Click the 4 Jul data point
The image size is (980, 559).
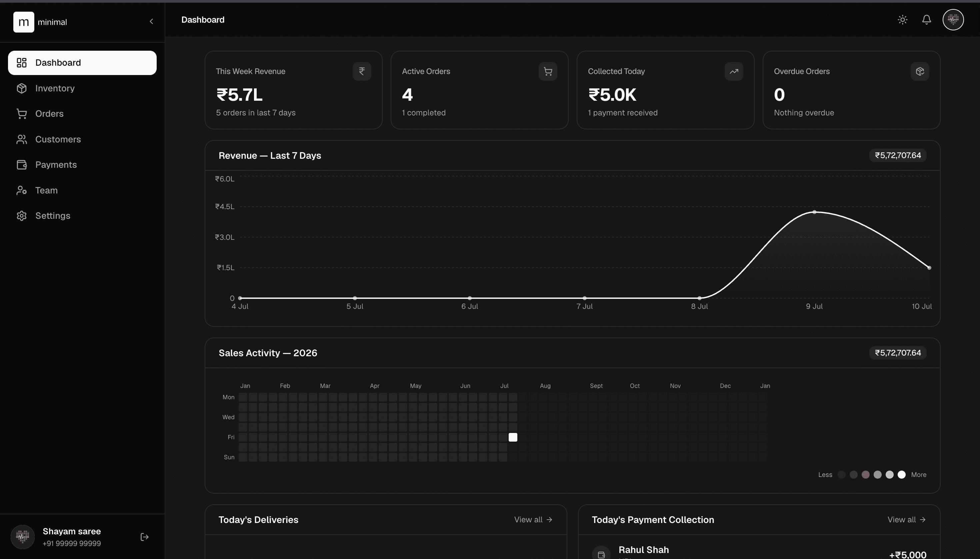(x=240, y=298)
